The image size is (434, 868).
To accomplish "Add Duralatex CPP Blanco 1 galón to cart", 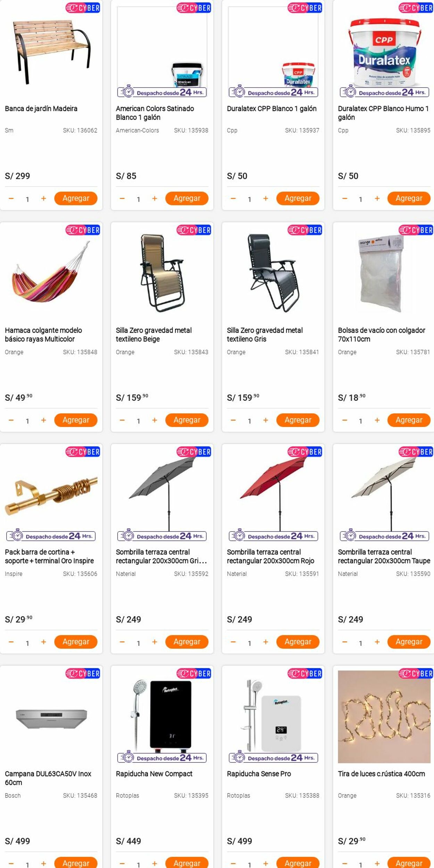I will click(298, 198).
